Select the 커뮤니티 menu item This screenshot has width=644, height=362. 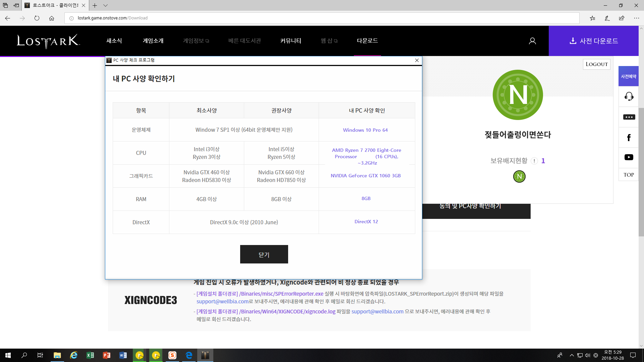point(290,41)
